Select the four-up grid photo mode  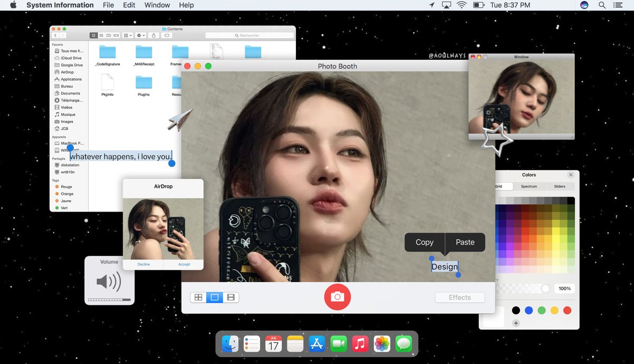pos(198,297)
